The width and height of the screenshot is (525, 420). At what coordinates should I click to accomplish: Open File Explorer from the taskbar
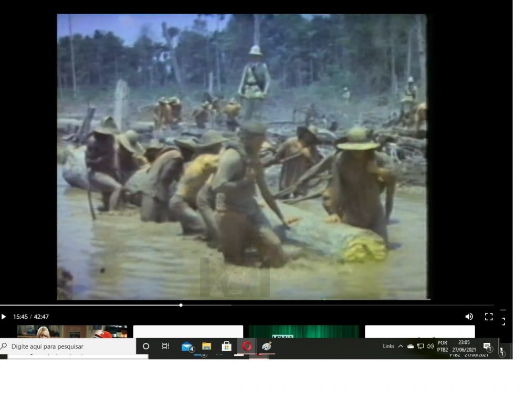click(x=207, y=346)
